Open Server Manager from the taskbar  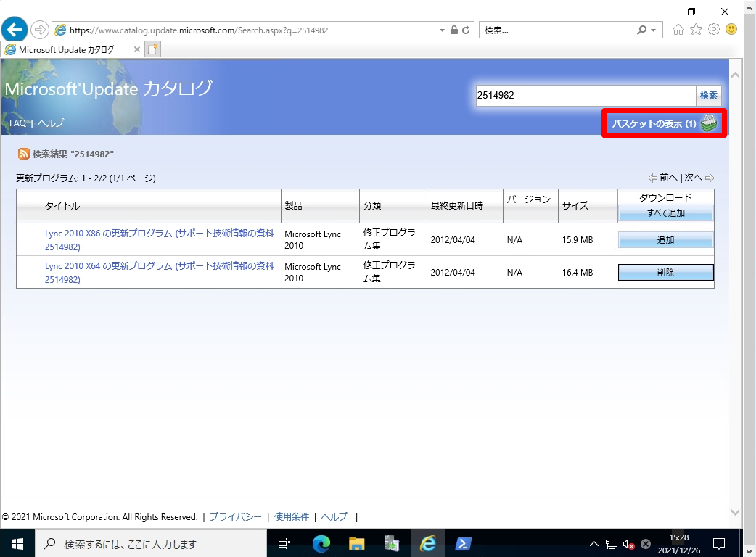tap(392, 544)
